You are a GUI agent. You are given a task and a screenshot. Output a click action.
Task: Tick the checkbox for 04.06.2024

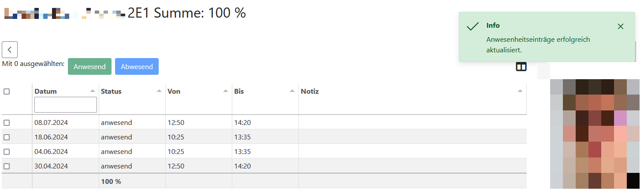7,152
